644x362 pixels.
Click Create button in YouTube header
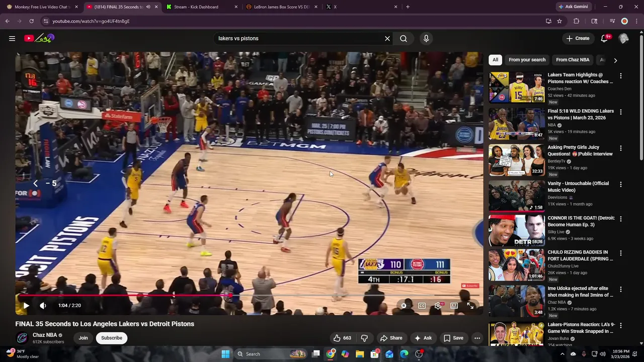pos(578,38)
